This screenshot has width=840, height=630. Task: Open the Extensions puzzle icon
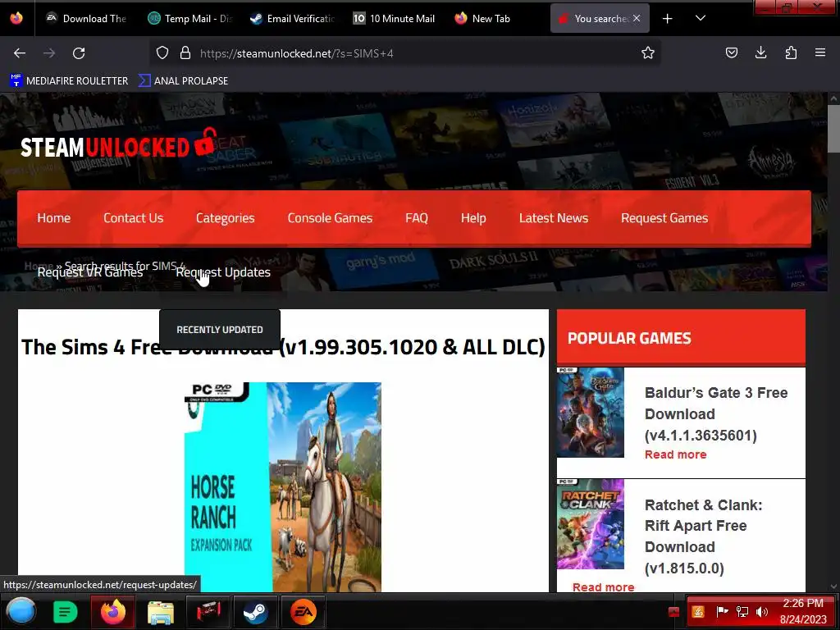point(791,53)
